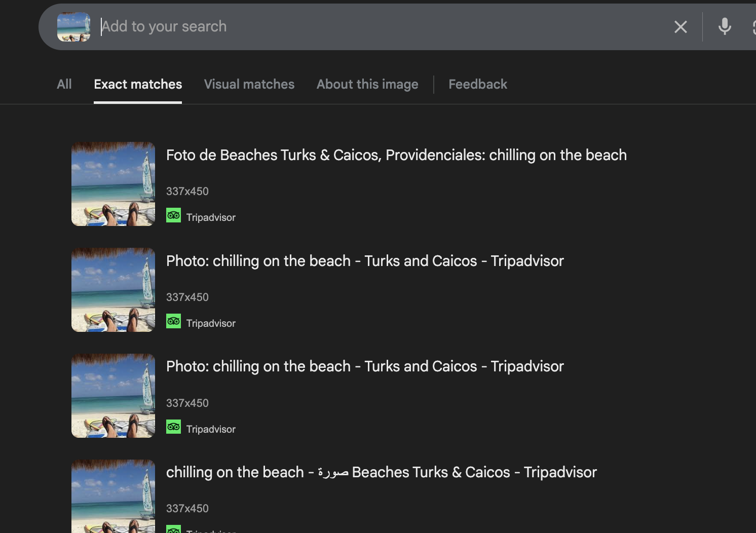Select the Exact matches tab
The image size is (756, 533).
pos(138,84)
